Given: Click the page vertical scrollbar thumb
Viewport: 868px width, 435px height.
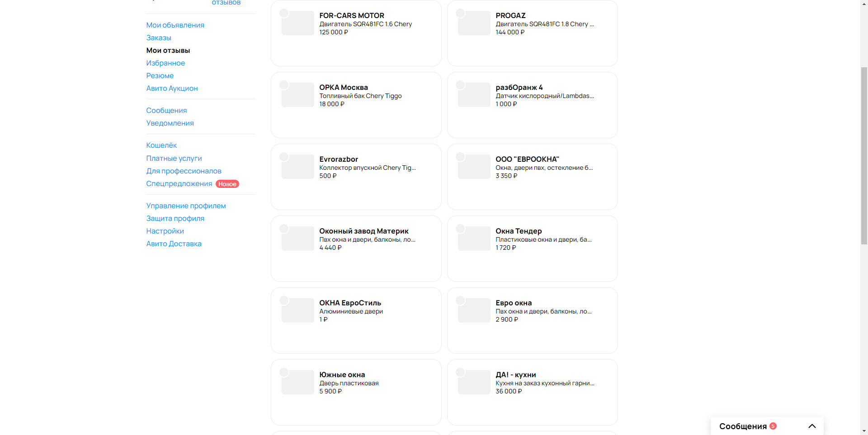Looking at the screenshot, I should tap(864, 156).
